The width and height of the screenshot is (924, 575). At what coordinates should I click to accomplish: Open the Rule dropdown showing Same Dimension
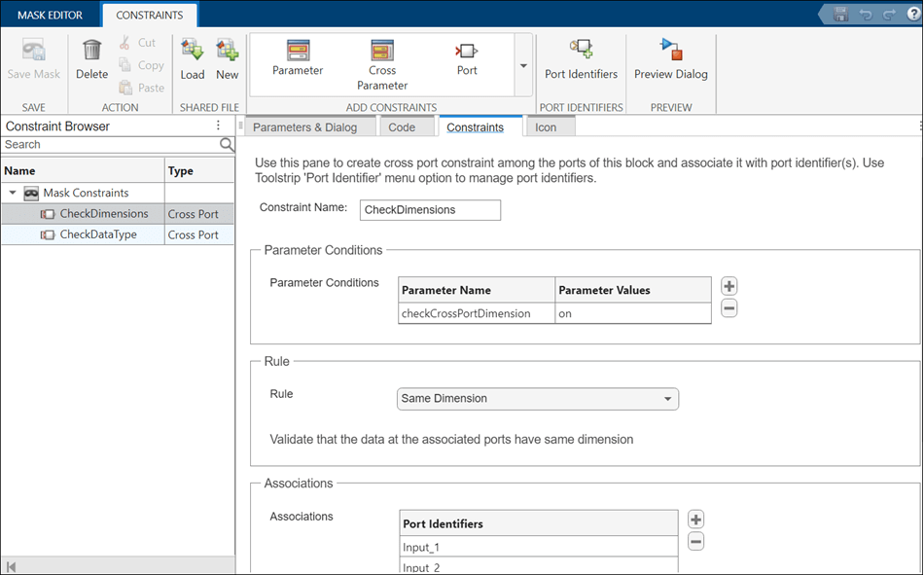point(538,399)
